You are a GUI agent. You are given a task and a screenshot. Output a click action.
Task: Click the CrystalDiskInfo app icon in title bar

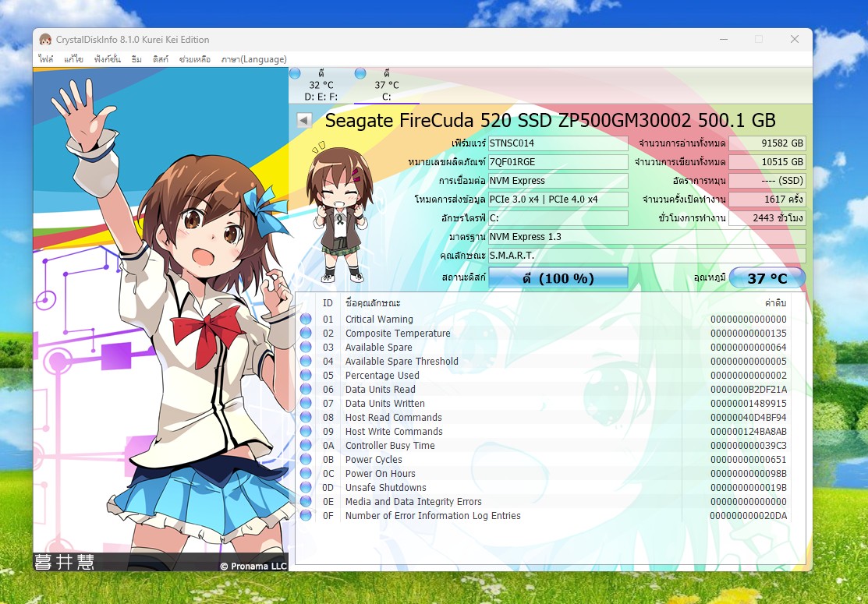pyautogui.click(x=45, y=39)
